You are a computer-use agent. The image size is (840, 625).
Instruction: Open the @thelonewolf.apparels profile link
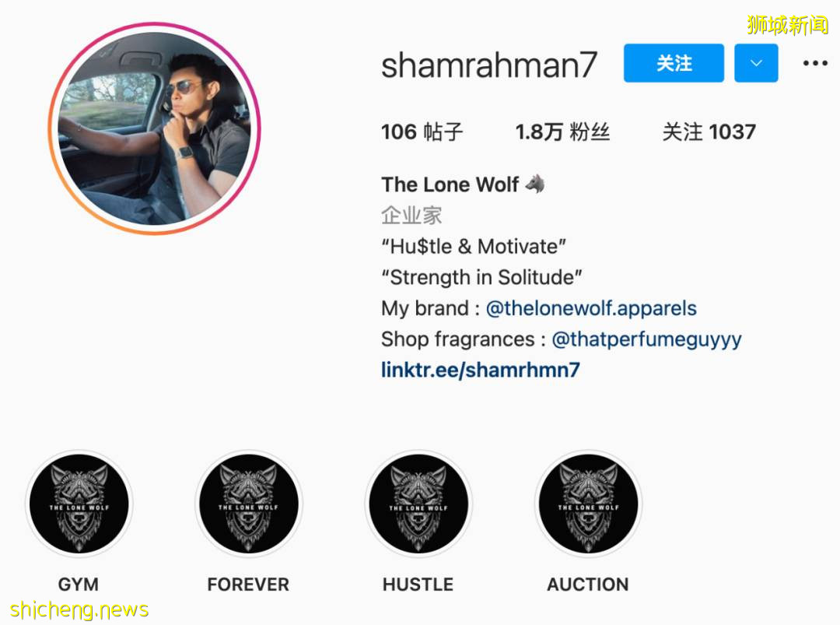[x=591, y=308]
